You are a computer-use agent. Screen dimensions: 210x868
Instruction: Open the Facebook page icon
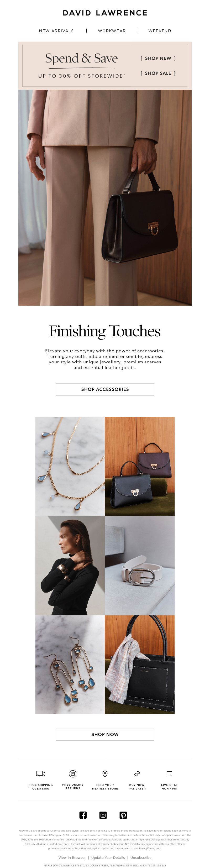point(83,815)
